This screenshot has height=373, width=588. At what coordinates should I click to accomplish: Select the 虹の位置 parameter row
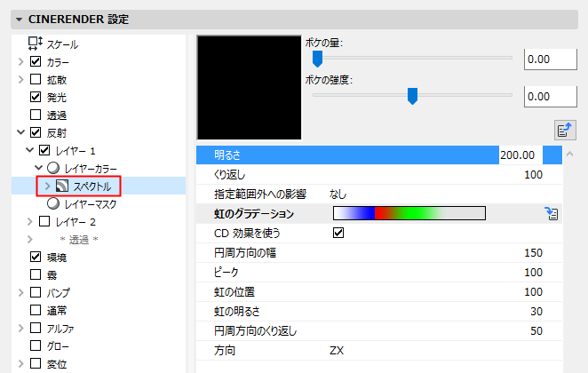point(379,291)
